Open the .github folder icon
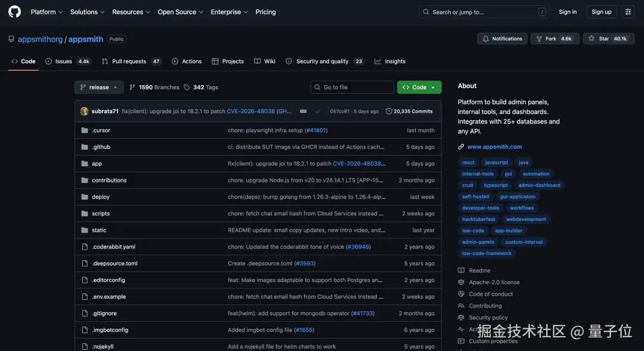 coord(85,147)
